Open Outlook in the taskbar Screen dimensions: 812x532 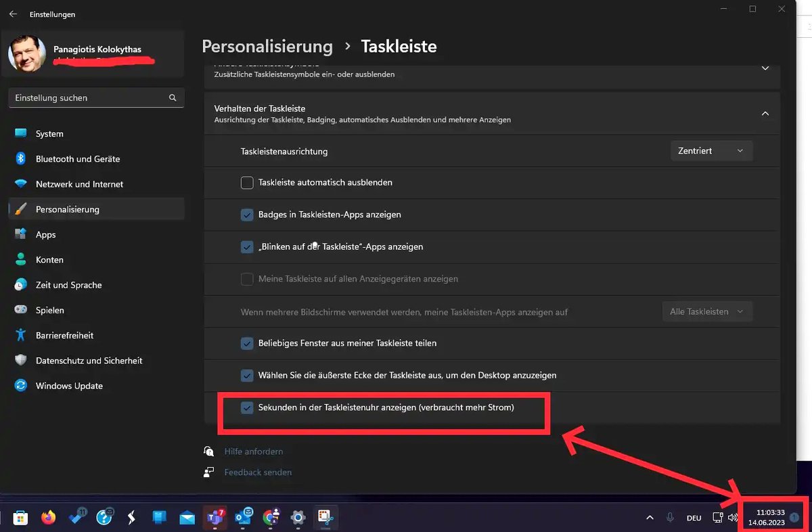pos(244,518)
